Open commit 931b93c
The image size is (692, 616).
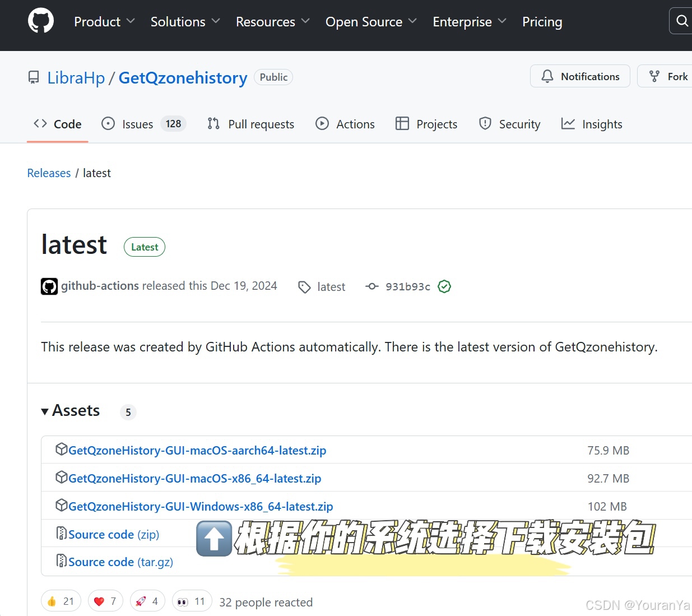[408, 286]
